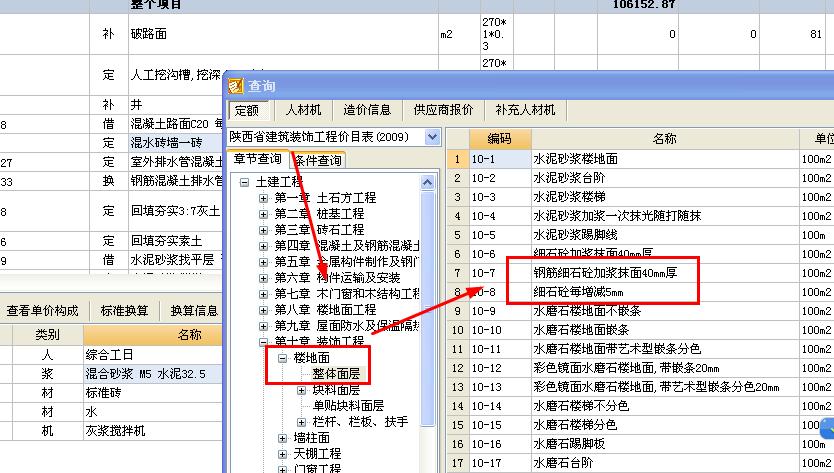Click the 编码 column header
The height and width of the screenshot is (473, 834).
tap(499, 139)
